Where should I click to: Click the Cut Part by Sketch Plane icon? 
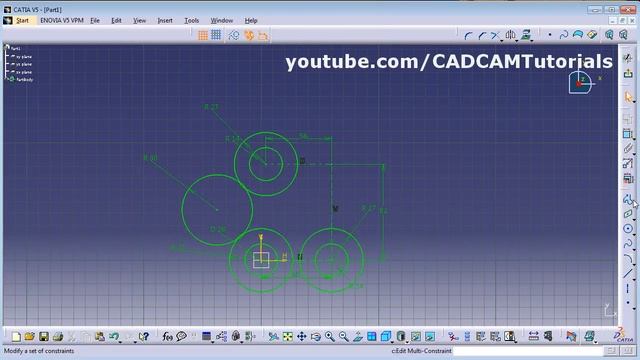[x=592, y=36]
